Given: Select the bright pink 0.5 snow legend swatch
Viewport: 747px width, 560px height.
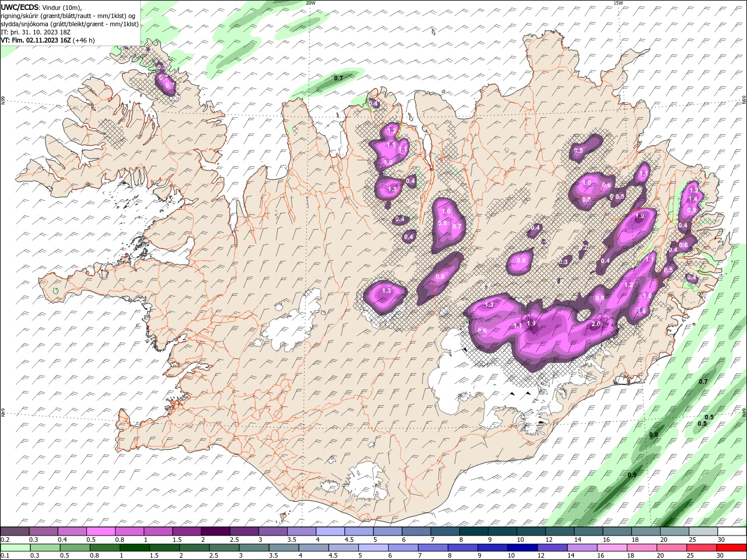Looking at the screenshot, I should coord(100,531).
